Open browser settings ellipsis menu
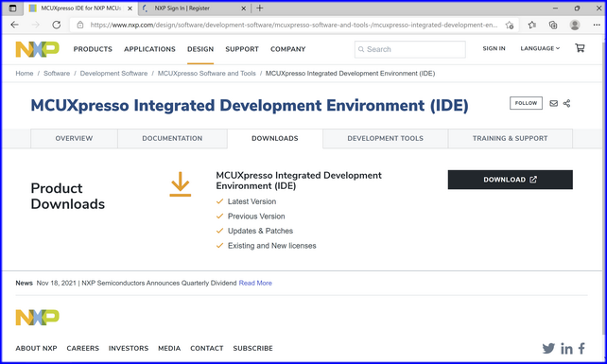 [597, 25]
